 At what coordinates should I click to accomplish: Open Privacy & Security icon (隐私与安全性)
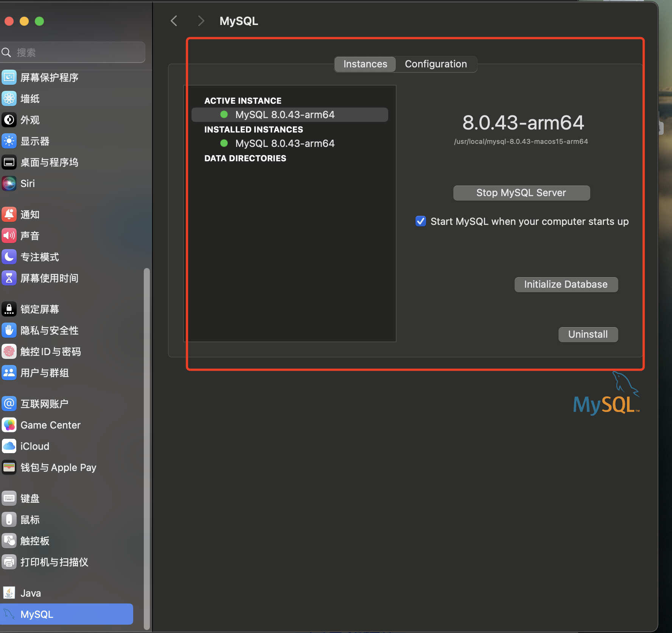9,331
